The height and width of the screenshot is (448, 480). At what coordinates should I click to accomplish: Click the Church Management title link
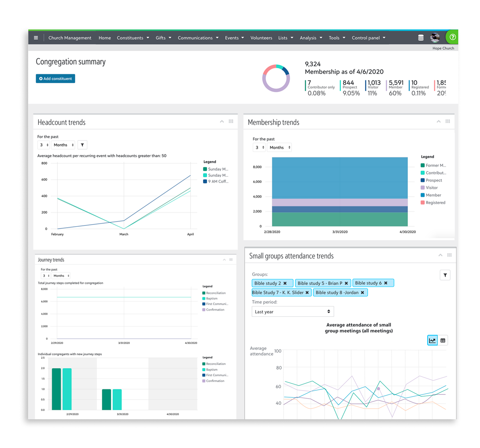pyautogui.click(x=70, y=38)
